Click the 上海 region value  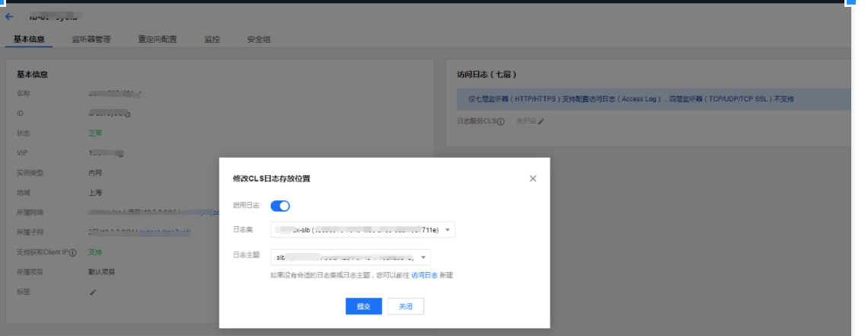coord(95,194)
